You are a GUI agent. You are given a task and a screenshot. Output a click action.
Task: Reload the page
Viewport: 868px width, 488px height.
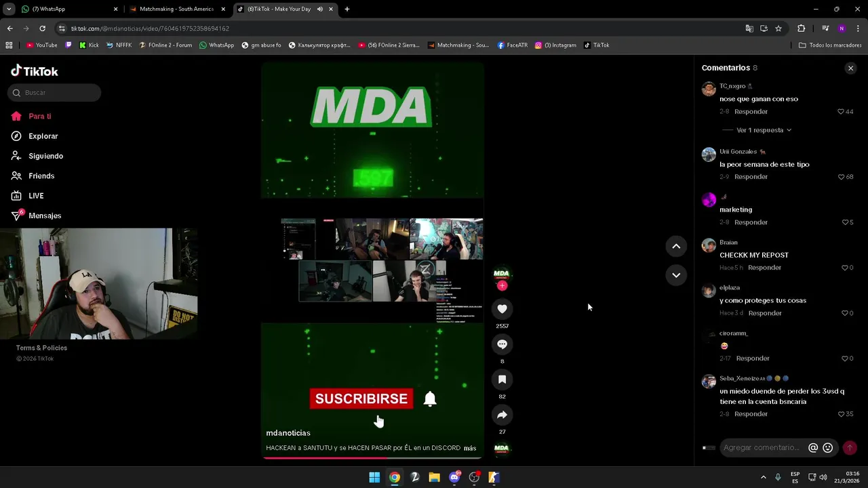coord(42,28)
